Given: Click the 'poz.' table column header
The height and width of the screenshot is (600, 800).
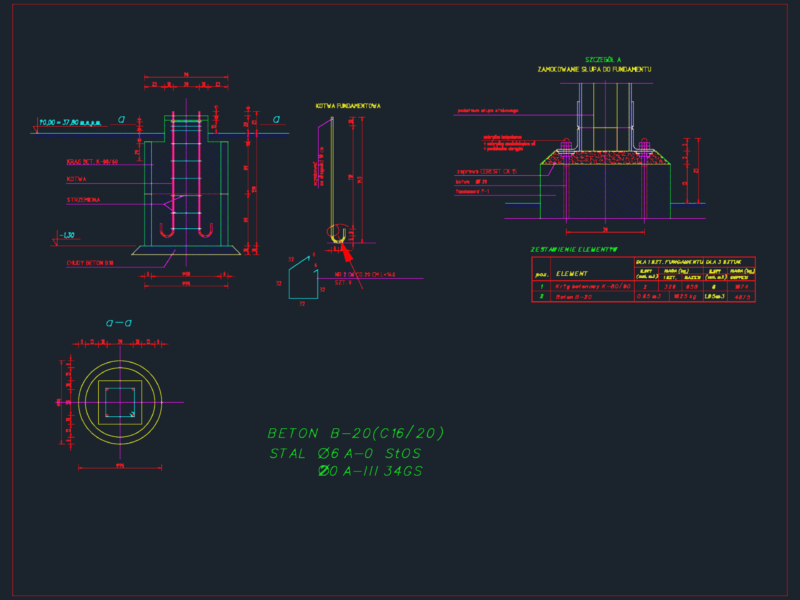Looking at the screenshot, I should point(541,274).
